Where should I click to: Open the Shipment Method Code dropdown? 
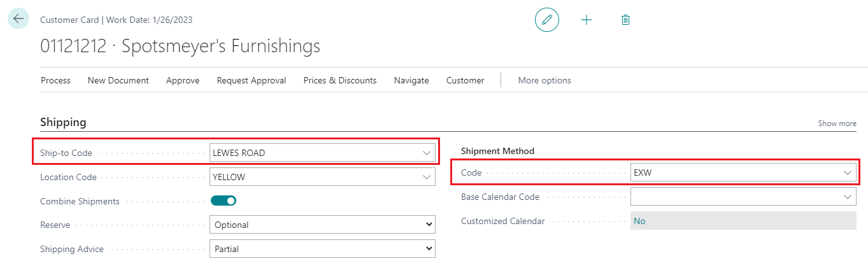(847, 173)
